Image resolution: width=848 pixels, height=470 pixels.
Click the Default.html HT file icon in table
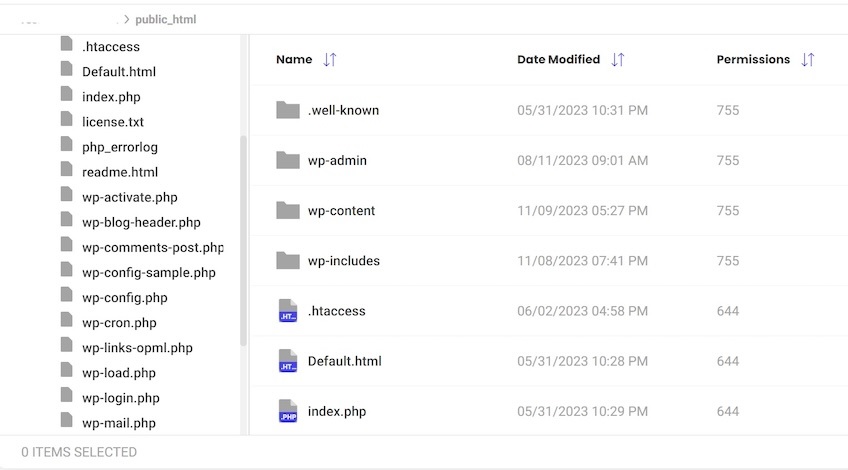click(x=288, y=361)
